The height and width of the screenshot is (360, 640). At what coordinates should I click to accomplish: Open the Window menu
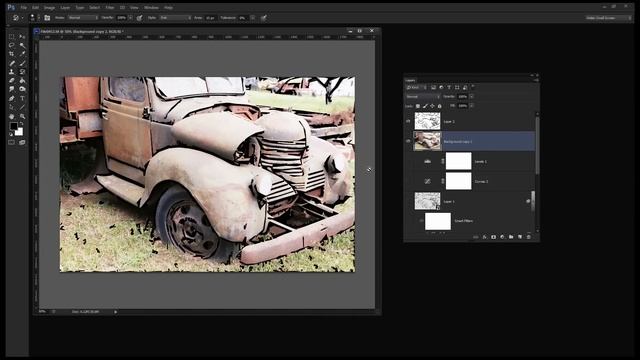pyautogui.click(x=151, y=7)
